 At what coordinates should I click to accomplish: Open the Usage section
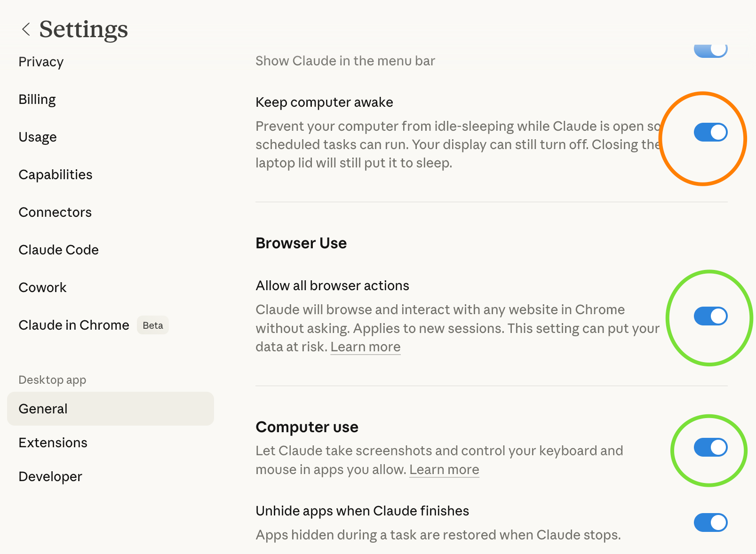[x=38, y=137]
